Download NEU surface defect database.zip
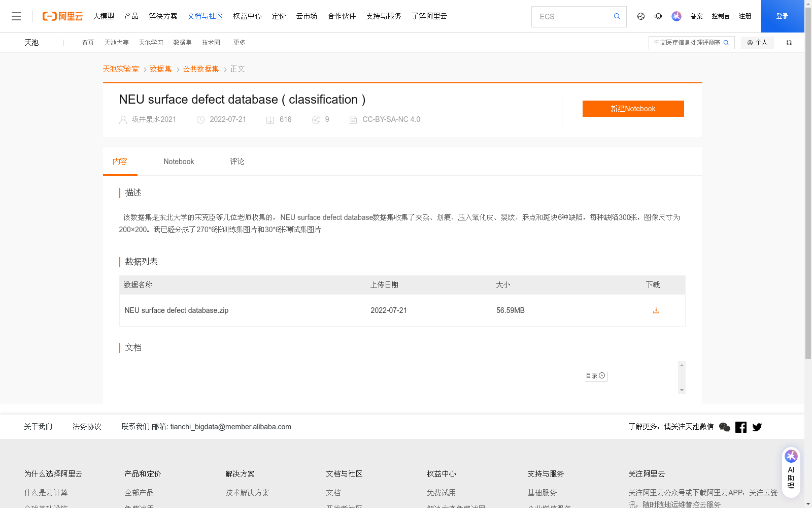This screenshot has height=508, width=812. click(x=656, y=310)
